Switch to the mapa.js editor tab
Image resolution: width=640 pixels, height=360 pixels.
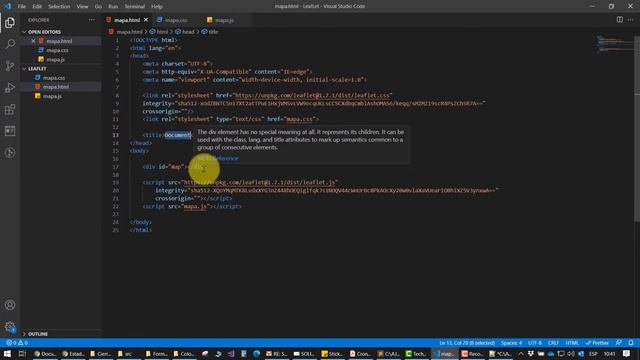click(224, 20)
